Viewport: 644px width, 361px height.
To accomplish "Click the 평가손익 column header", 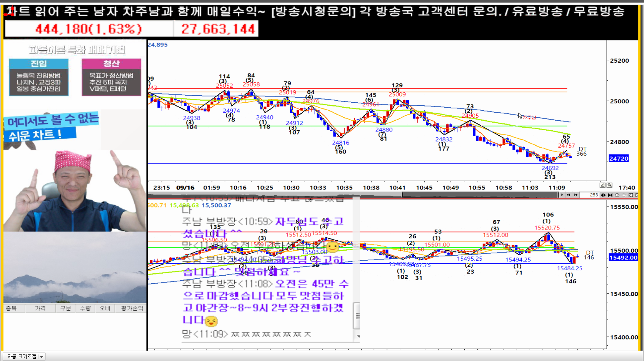I will point(132,308).
